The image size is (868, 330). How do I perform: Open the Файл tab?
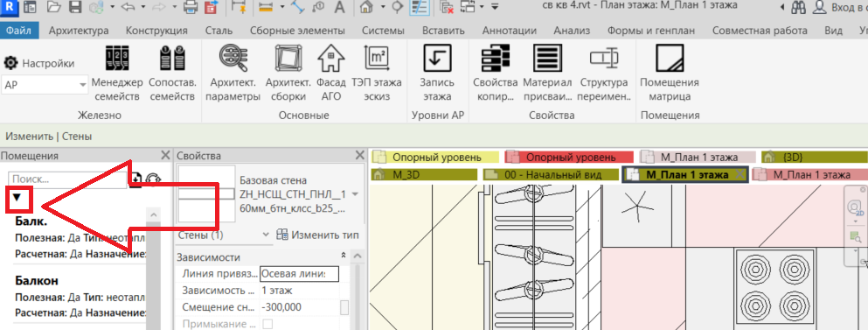19,31
